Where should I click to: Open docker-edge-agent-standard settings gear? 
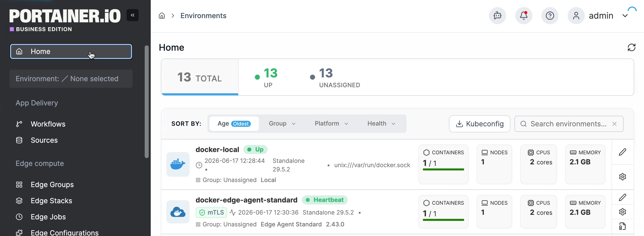[623, 212]
